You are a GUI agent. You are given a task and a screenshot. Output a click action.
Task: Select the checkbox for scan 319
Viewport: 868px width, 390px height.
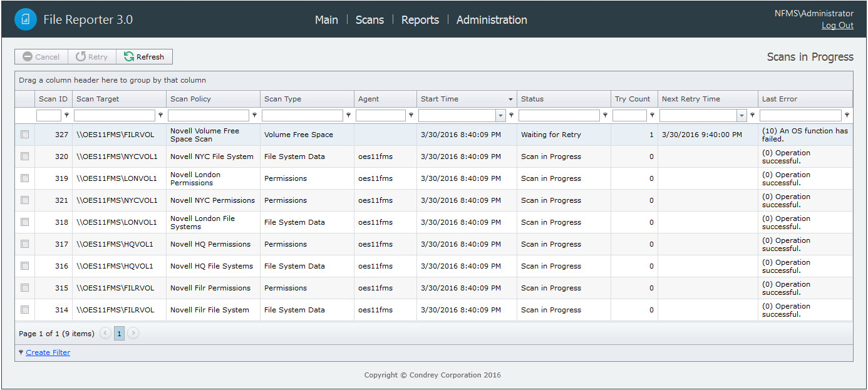point(25,178)
